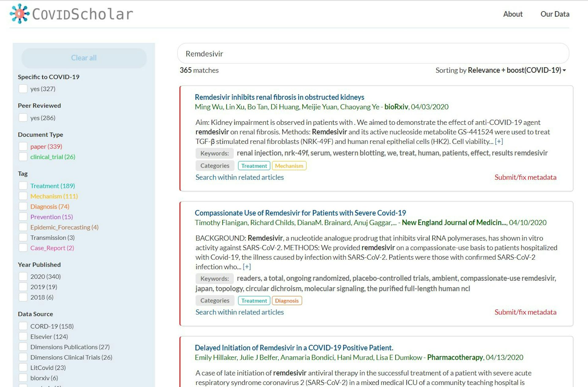Check the Specific to COVID-19 yes box
588x387 pixels.
(23, 89)
